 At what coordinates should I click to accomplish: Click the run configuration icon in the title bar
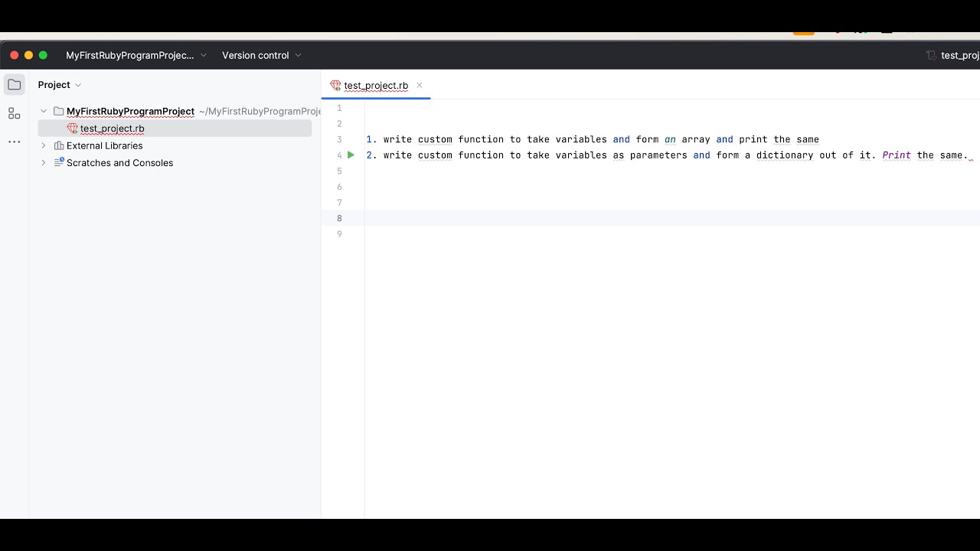931,55
